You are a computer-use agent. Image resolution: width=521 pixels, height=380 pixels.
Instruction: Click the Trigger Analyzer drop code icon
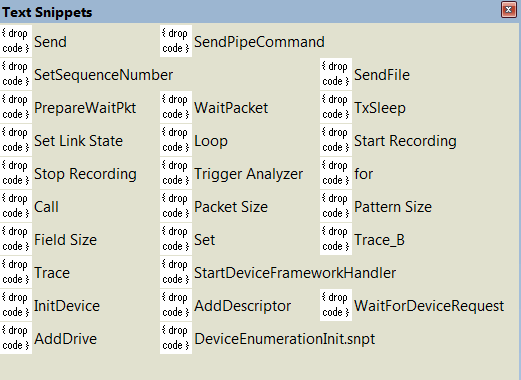[176, 173]
